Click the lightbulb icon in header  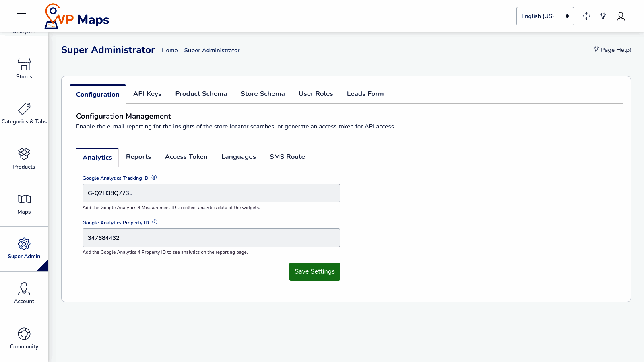(x=603, y=16)
